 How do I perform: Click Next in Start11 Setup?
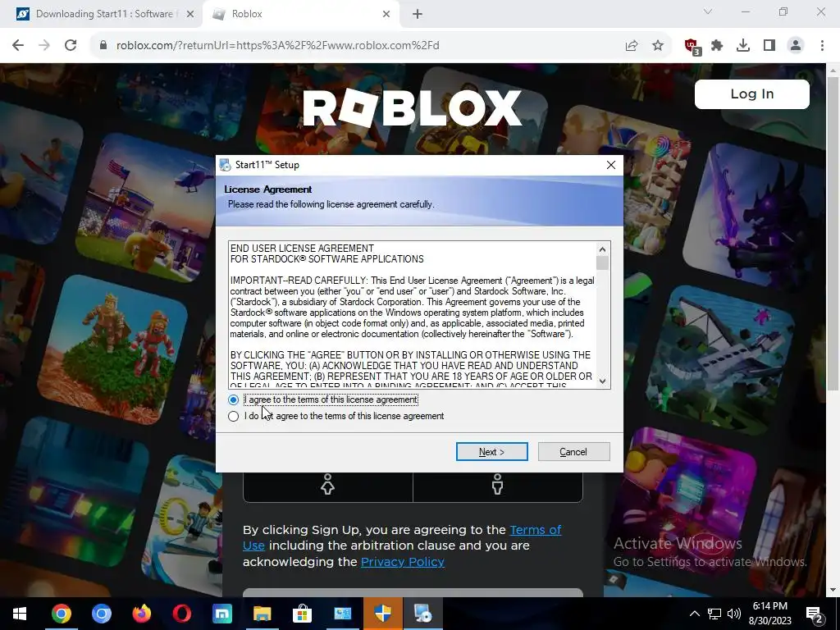(x=492, y=452)
